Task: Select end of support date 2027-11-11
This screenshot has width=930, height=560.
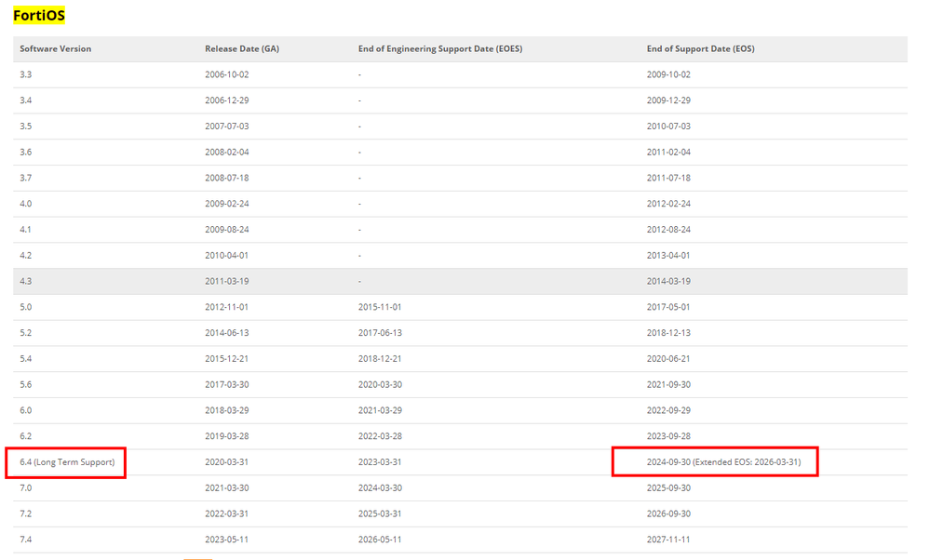Action: [x=668, y=540]
